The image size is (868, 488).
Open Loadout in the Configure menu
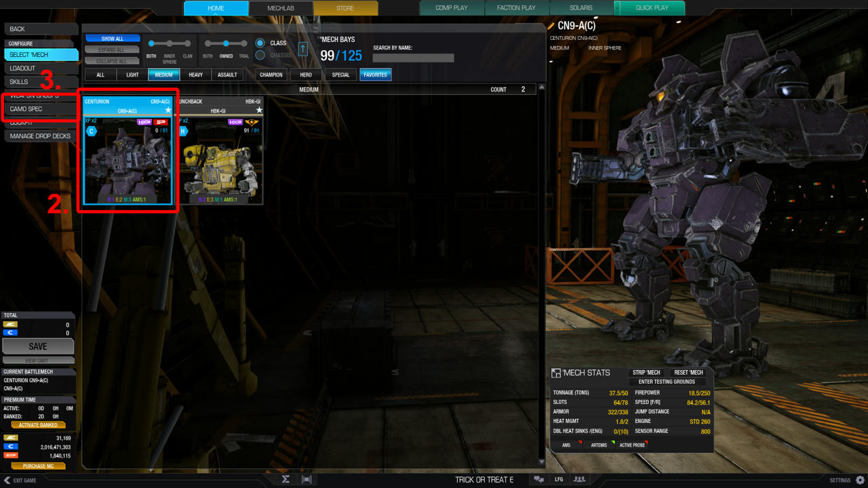coord(41,68)
